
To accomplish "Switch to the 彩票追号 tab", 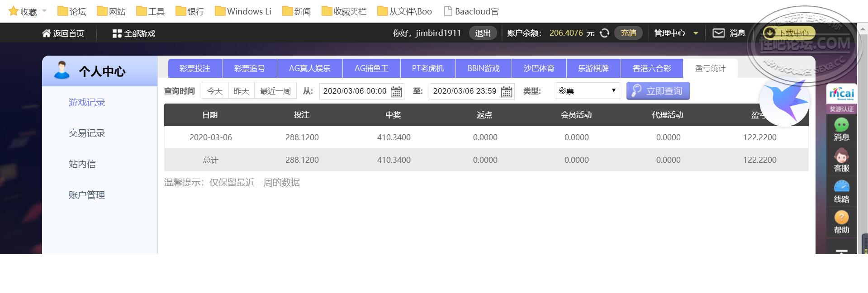I will (x=250, y=68).
